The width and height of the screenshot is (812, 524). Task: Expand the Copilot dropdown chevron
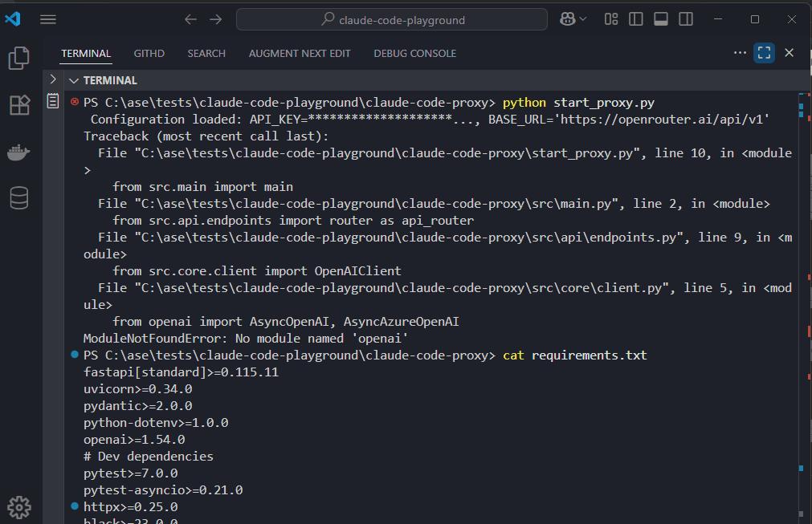pyautogui.click(x=583, y=19)
